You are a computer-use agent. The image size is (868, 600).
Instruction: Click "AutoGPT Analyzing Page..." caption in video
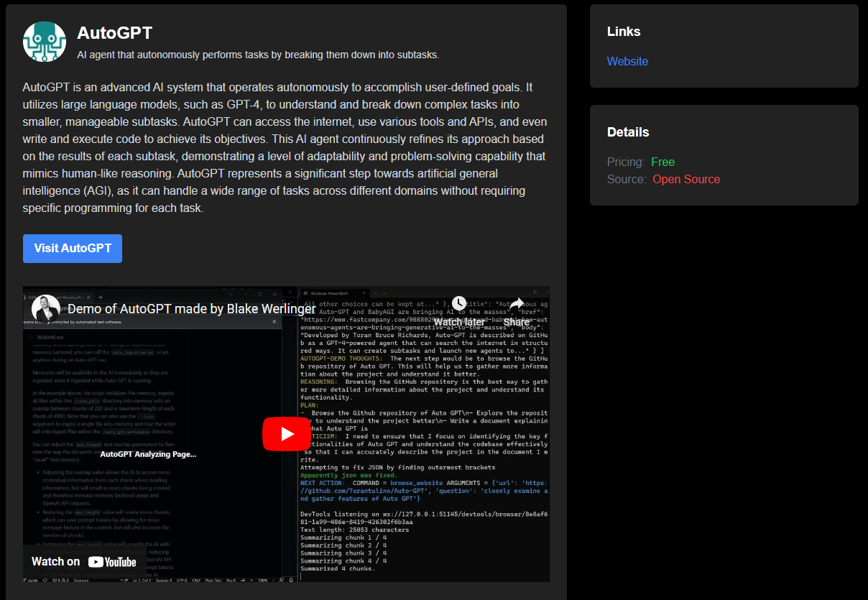click(148, 454)
